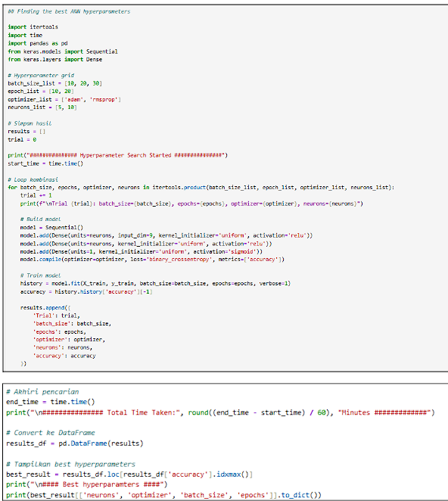The image size is (448, 501).
Task: Click the model.add line with sigmoid activation
Action: coord(142,251)
